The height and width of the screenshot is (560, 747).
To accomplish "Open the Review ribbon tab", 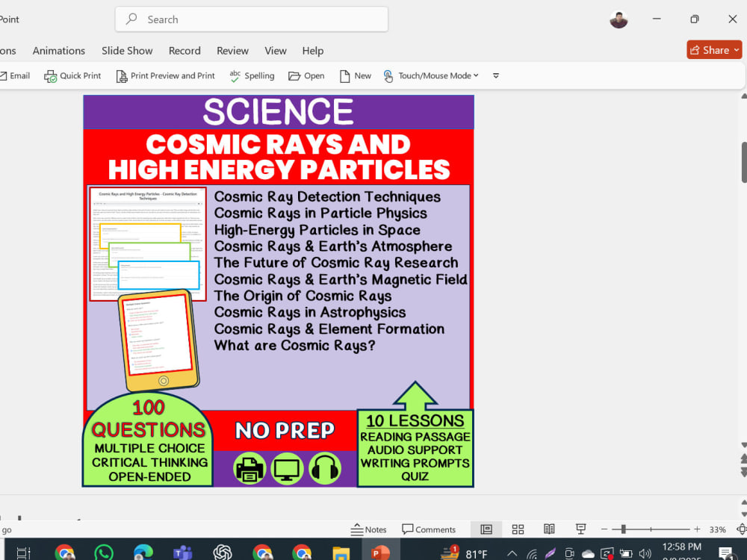I will (232, 51).
